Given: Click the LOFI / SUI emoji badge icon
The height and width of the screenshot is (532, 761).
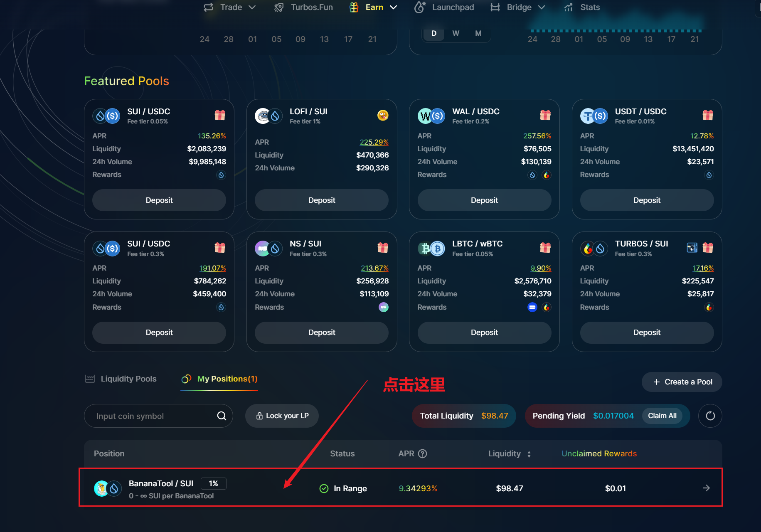Looking at the screenshot, I should tap(382, 115).
